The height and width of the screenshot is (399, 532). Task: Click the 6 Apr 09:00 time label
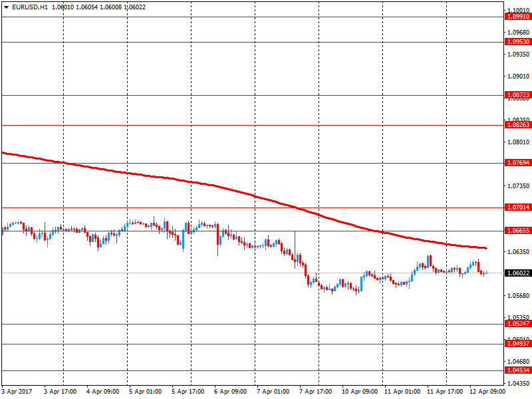231,392
